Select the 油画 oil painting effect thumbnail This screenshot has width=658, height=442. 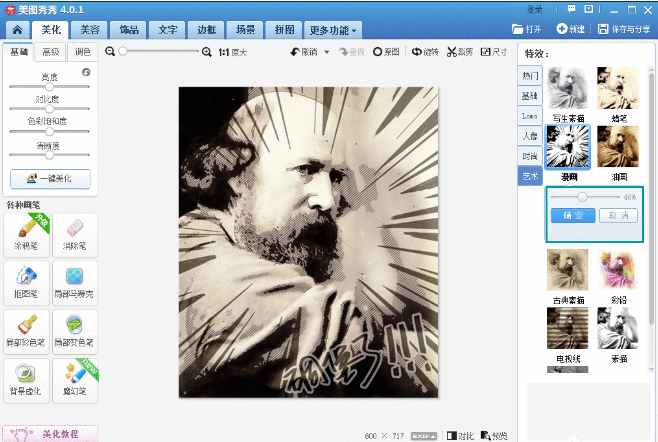pyautogui.click(x=619, y=146)
